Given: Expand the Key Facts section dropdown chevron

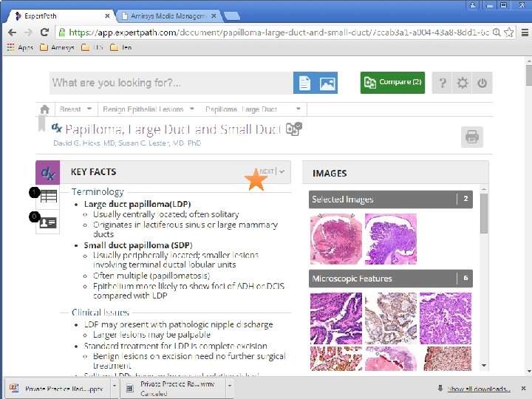Looking at the screenshot, I should pyautogui.click(x=282, y=171).
